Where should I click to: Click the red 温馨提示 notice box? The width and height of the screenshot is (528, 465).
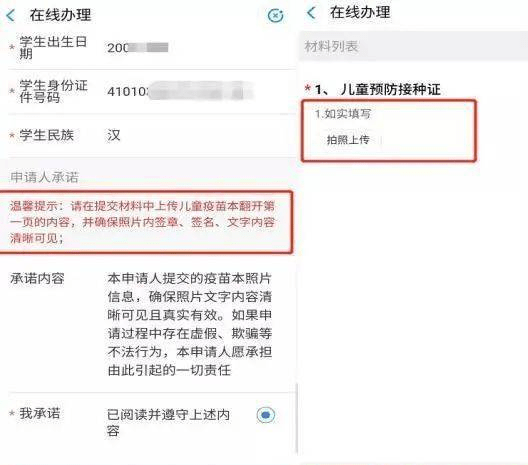click(145, 222)
